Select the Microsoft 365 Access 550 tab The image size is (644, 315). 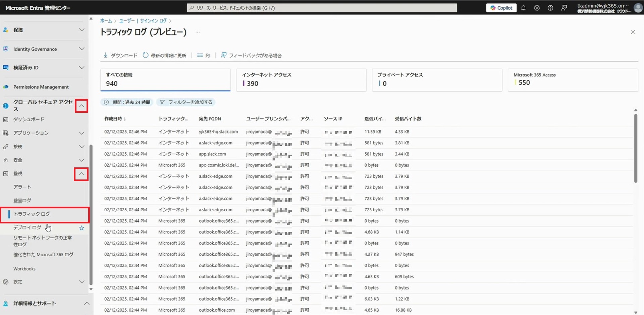pos(573,80)
